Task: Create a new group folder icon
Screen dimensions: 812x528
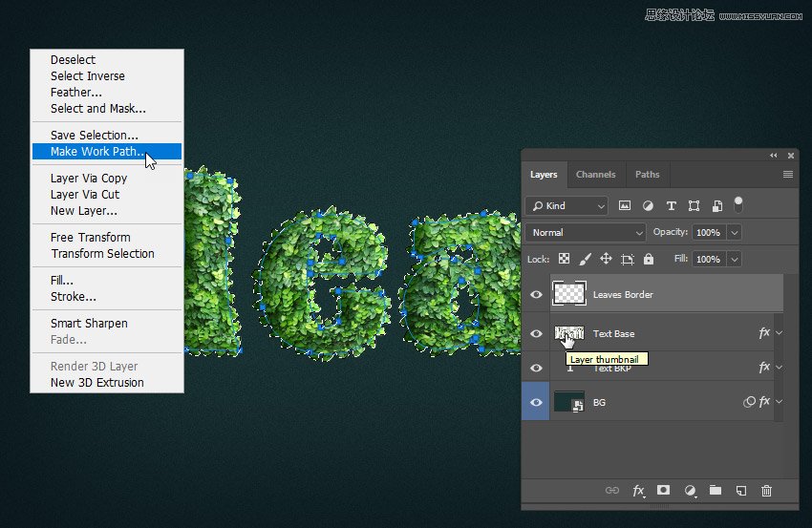Action: 716,491
